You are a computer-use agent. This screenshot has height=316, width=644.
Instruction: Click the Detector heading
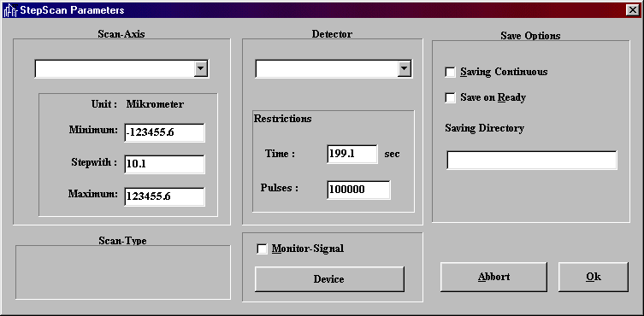[x=332, y=34]
